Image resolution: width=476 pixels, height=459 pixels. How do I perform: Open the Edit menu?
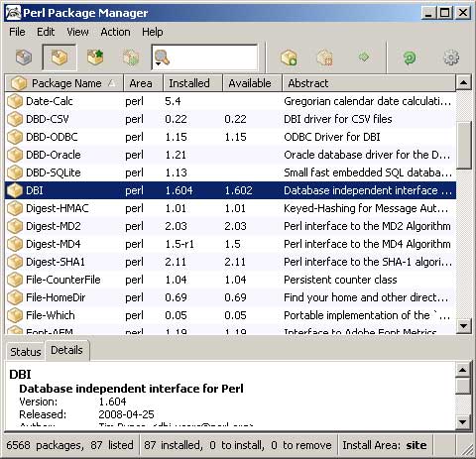point(46,32)
